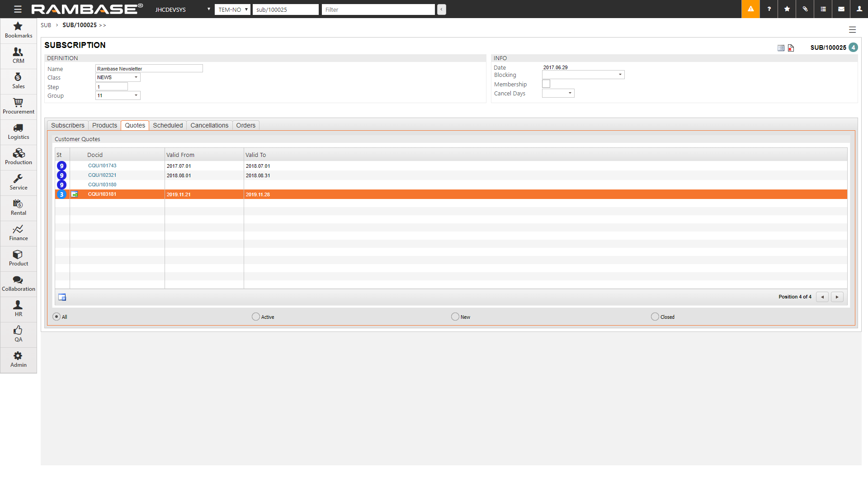Choose the New radio button filter
The width and height of the screenshot is (868, 478).
[x=455, y=317]
